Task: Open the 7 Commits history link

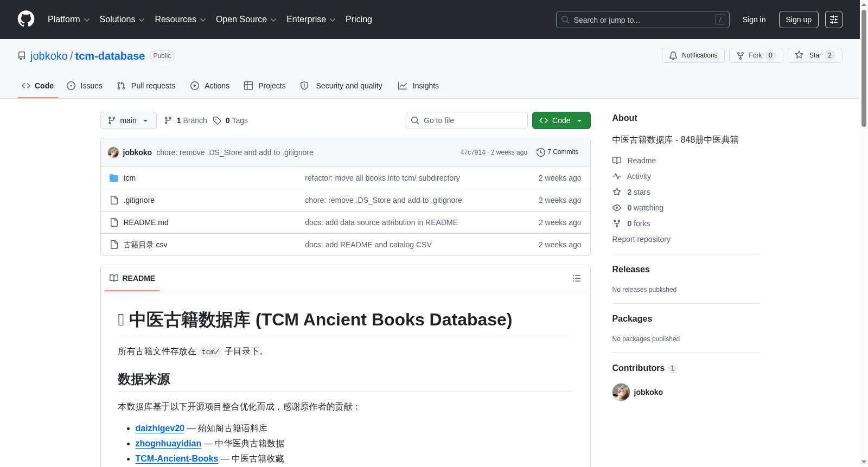Action: tap(558, 152)
